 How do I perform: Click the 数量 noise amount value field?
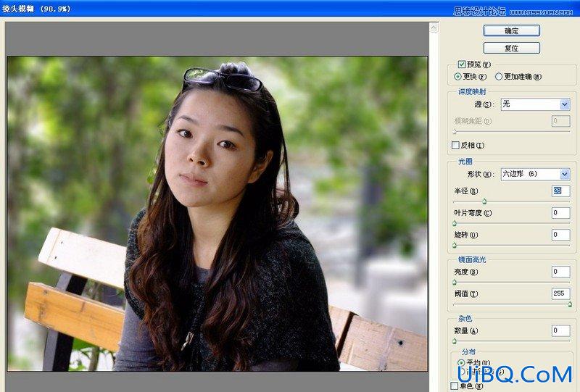[x=560, y=330]
